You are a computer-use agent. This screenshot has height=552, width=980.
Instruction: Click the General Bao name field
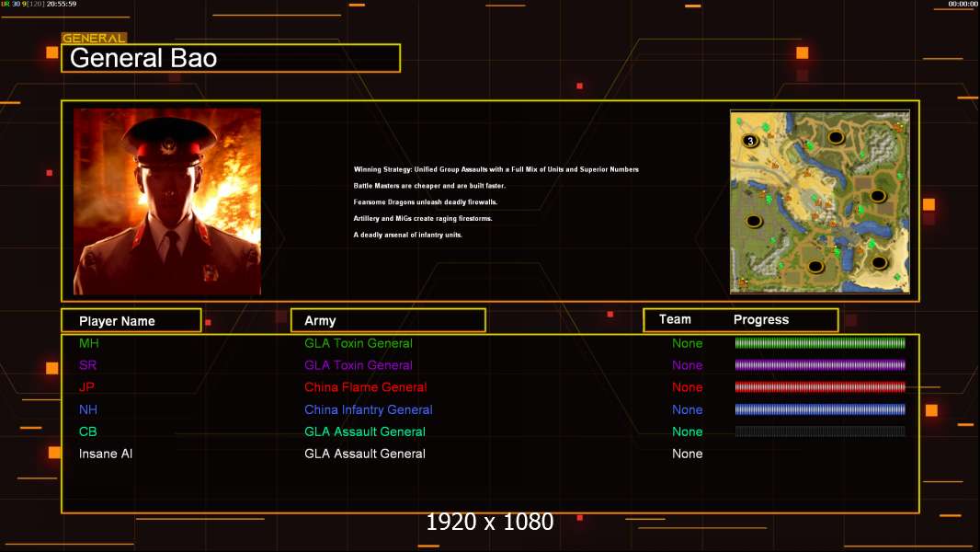click(x=231, y=58)
